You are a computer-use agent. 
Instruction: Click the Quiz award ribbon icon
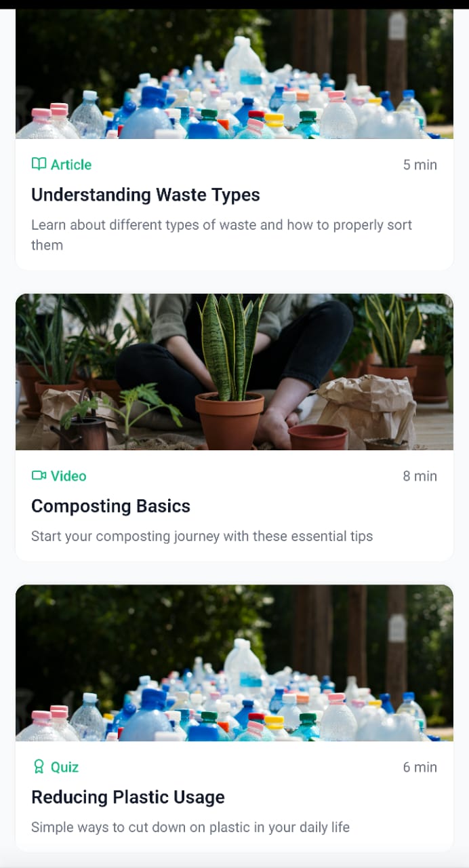39,767
